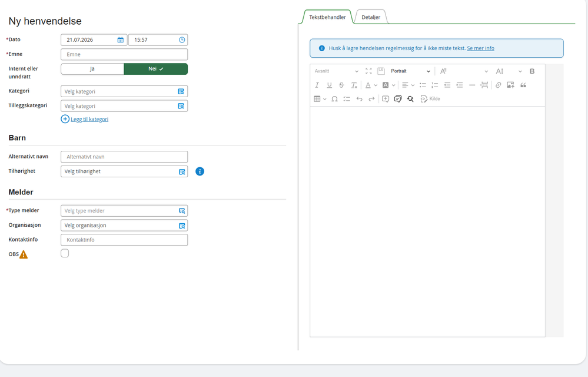Click the Tilhørighet blue info icon
The width and height of the screenshot is (588, 377).
(200, 171)
